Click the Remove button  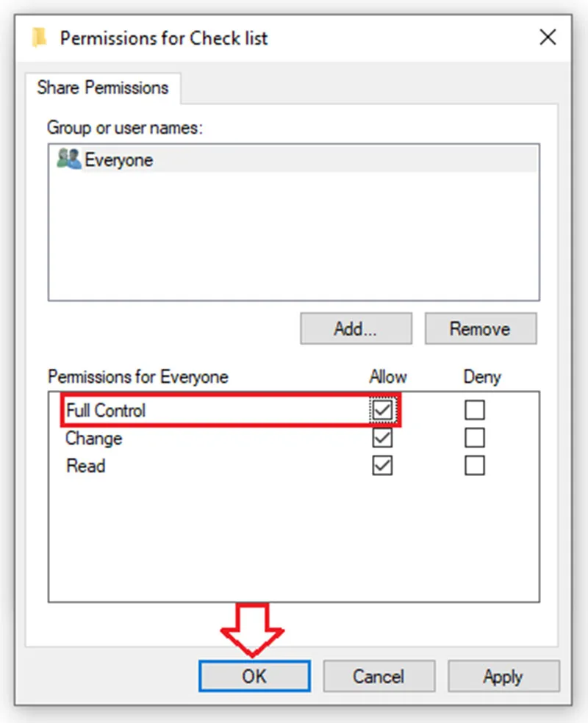[480, 328]
